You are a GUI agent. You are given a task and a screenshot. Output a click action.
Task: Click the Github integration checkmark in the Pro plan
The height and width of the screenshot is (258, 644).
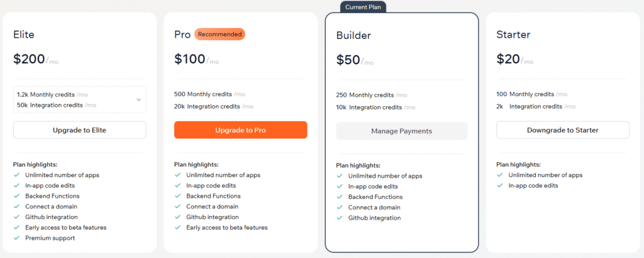[178, 217]
